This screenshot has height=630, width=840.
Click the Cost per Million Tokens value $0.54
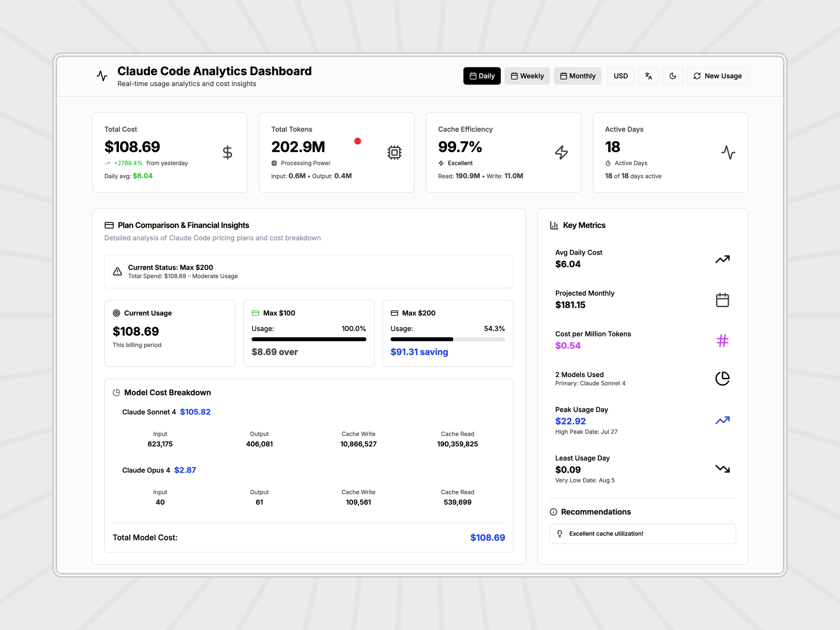pos(568,346)
